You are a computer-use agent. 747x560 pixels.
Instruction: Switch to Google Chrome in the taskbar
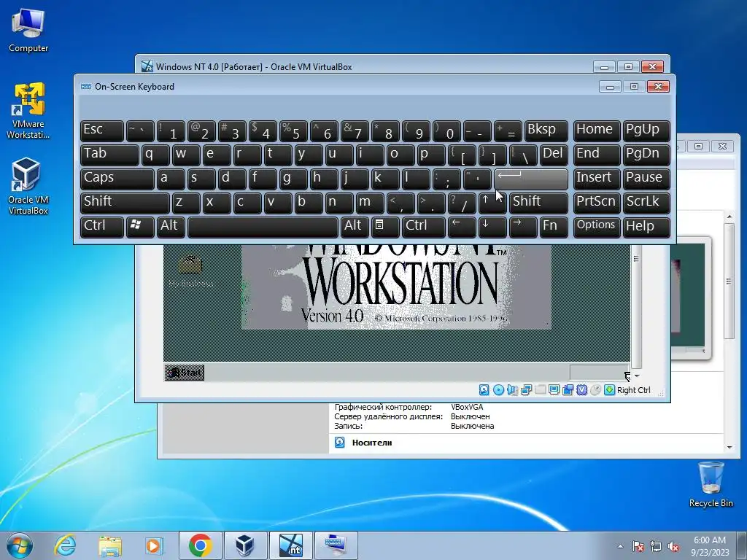[201, 545]
